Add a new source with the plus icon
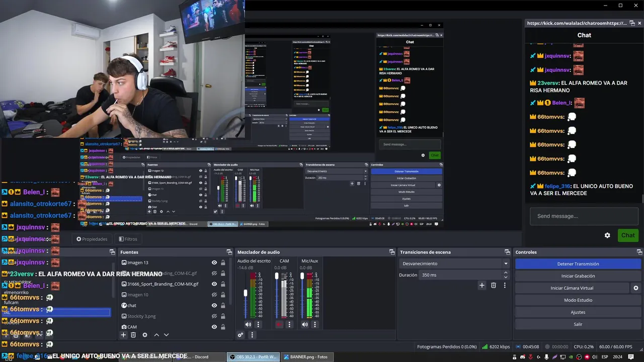 (123, 335)
